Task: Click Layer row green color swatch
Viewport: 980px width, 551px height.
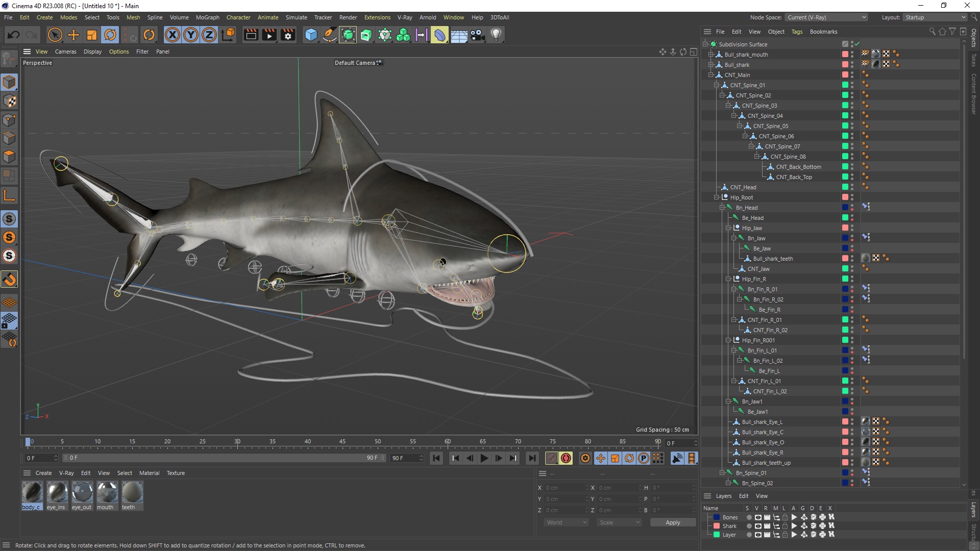Action: (717, 535)
